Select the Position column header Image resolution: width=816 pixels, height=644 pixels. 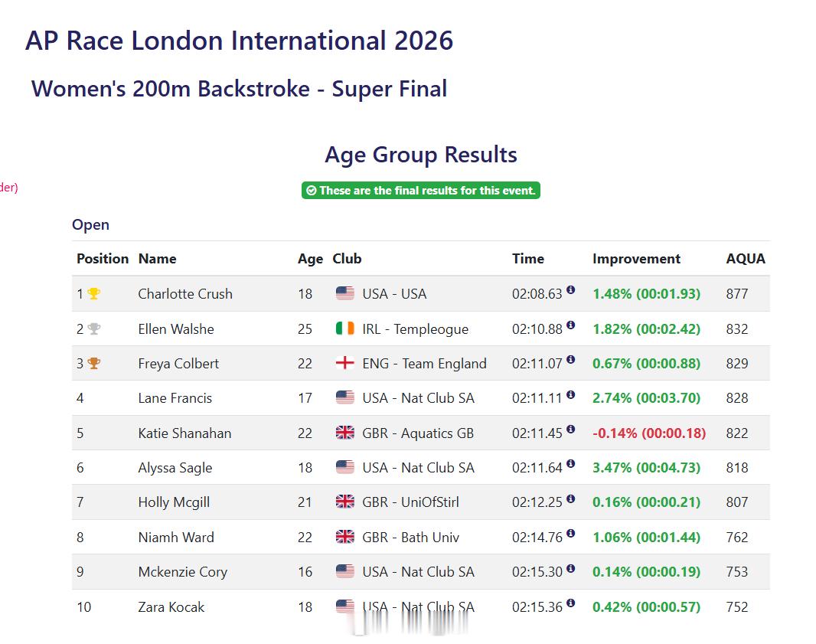pos(103,259)
